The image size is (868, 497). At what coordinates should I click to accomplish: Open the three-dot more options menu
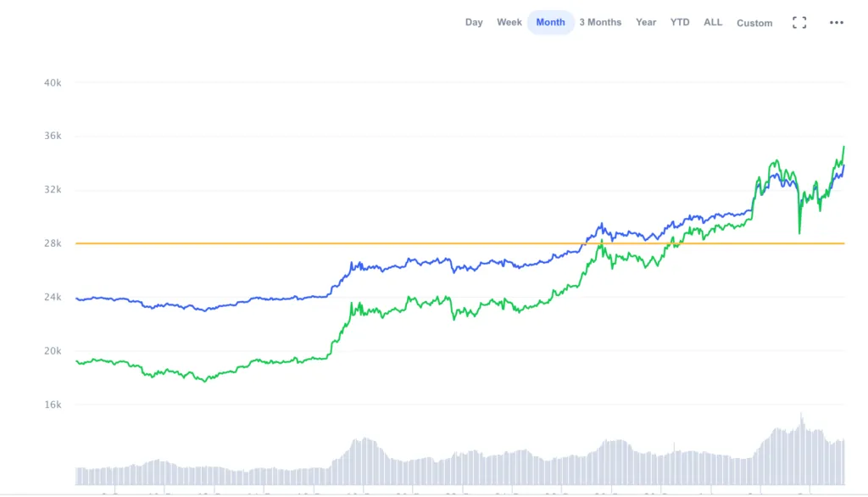click(837, 23)
